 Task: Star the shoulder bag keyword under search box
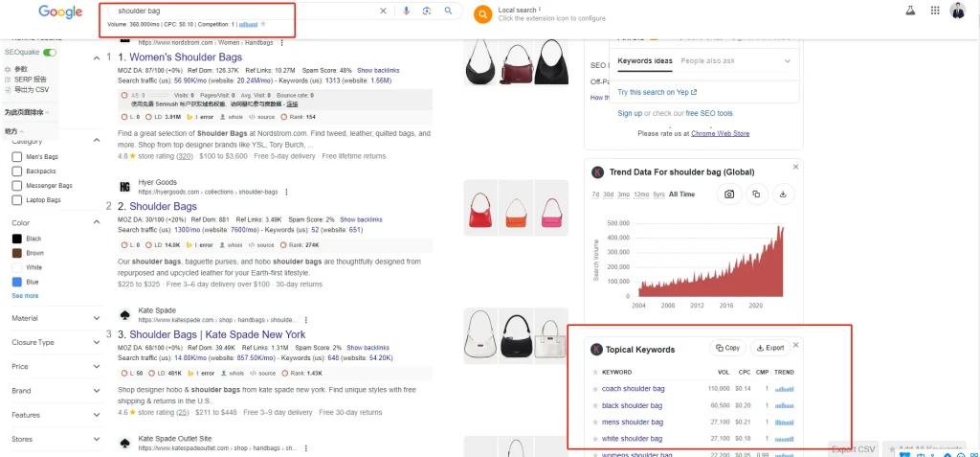coord(263,24)
